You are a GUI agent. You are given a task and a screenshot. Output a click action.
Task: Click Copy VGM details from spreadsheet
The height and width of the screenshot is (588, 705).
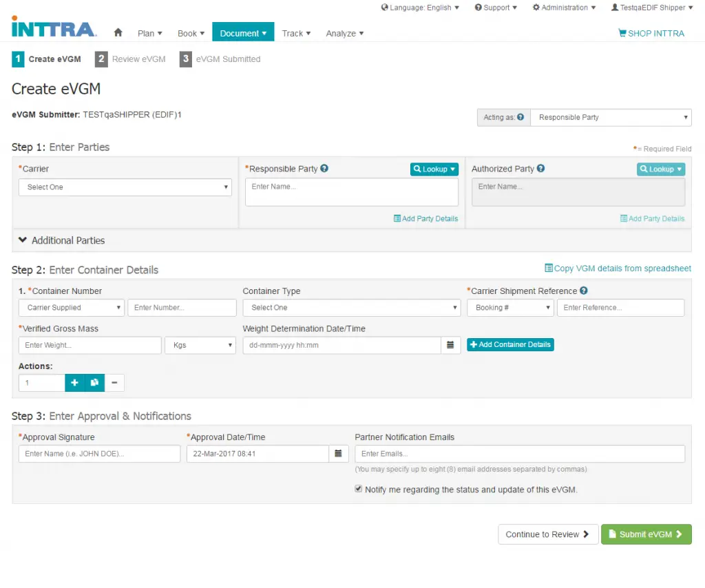[x=618, y=269]
